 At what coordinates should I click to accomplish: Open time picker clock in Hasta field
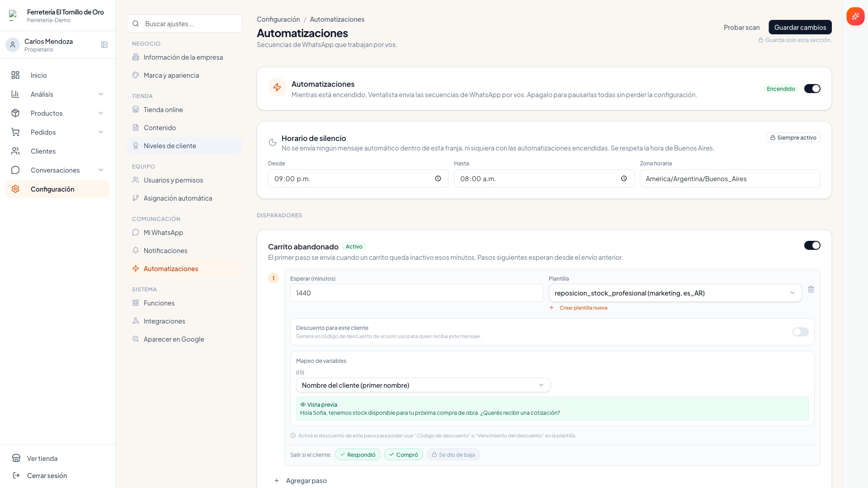click(x=624, y=178)
